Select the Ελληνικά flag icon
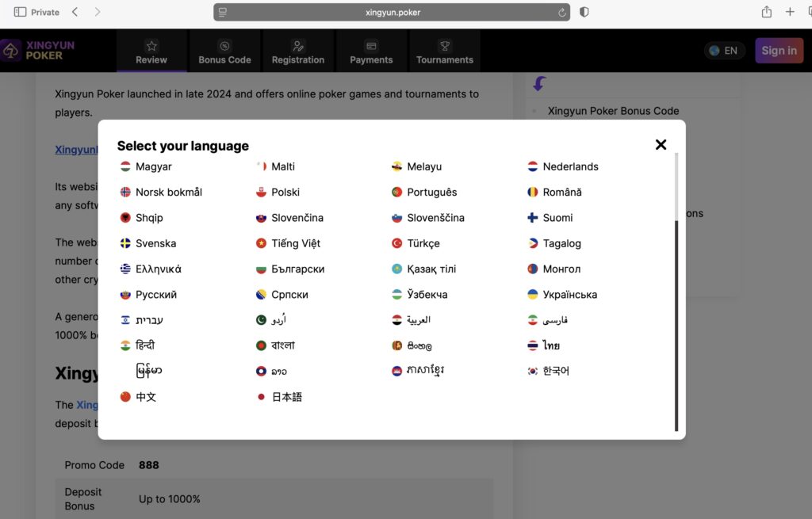Screen dimensions: 812x519 coord(125,269)
